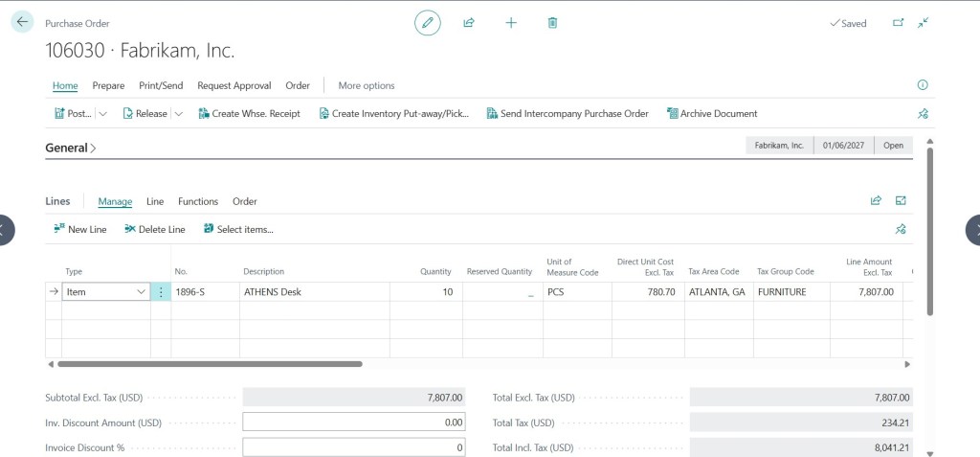Click the back arrow icon
980x457 pixels.
23,22
